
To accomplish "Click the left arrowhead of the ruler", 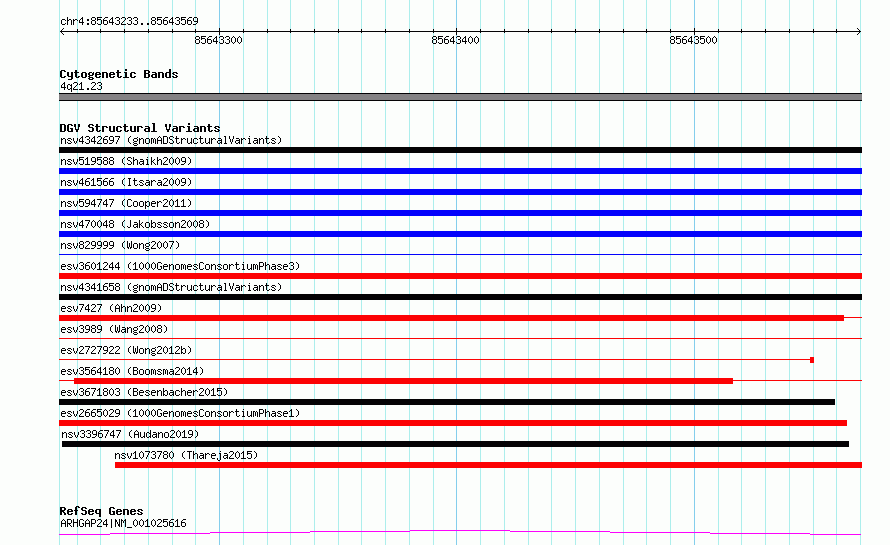I will (x=62, y=32).
